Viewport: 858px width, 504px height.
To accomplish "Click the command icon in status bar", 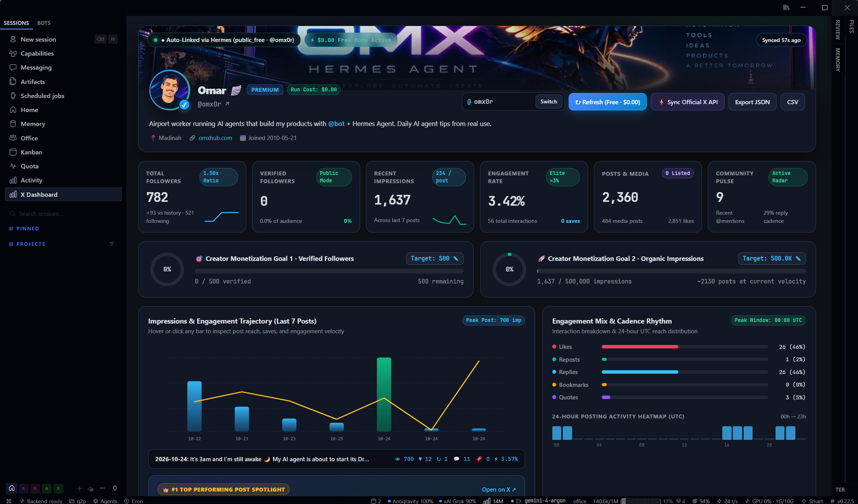I will (9, 501).
